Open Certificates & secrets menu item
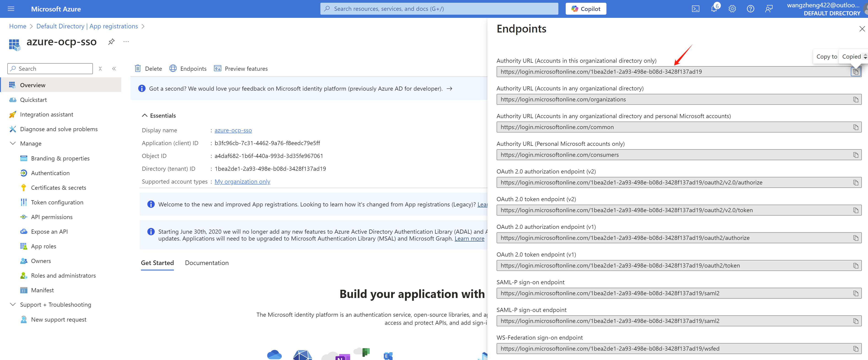This screenshot has height=360, width=868. [58, 188]
